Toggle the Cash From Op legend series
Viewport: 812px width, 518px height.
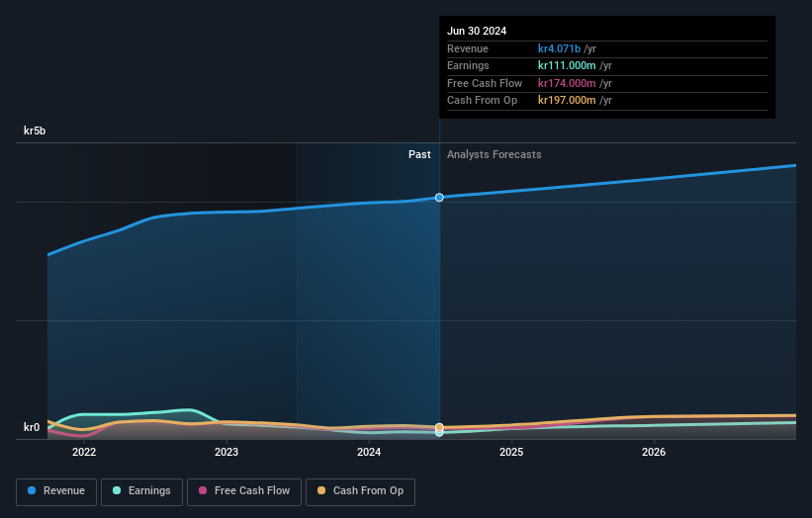360,491
